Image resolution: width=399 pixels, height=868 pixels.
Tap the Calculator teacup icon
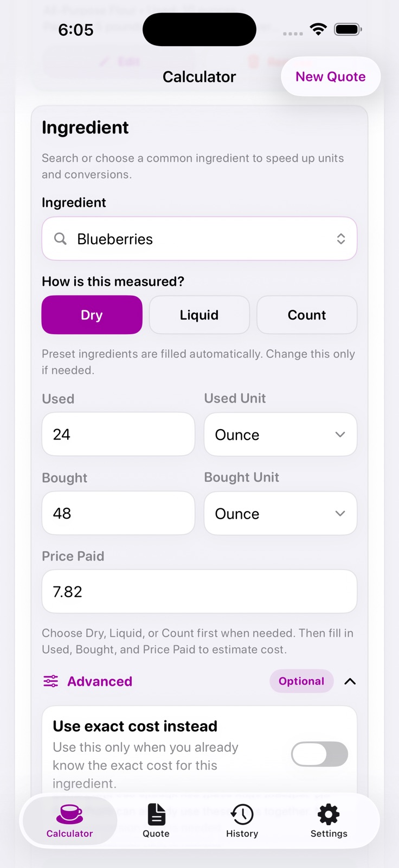point(69,814)
